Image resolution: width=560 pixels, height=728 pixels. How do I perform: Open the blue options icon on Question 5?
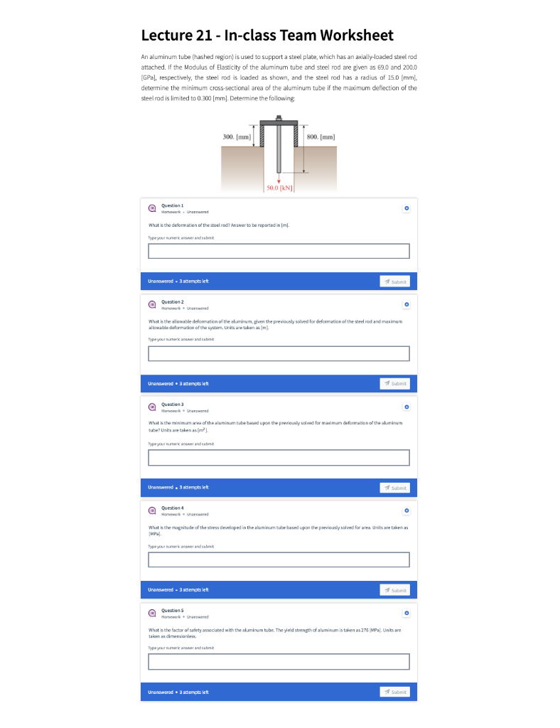(x=406, y=613)
